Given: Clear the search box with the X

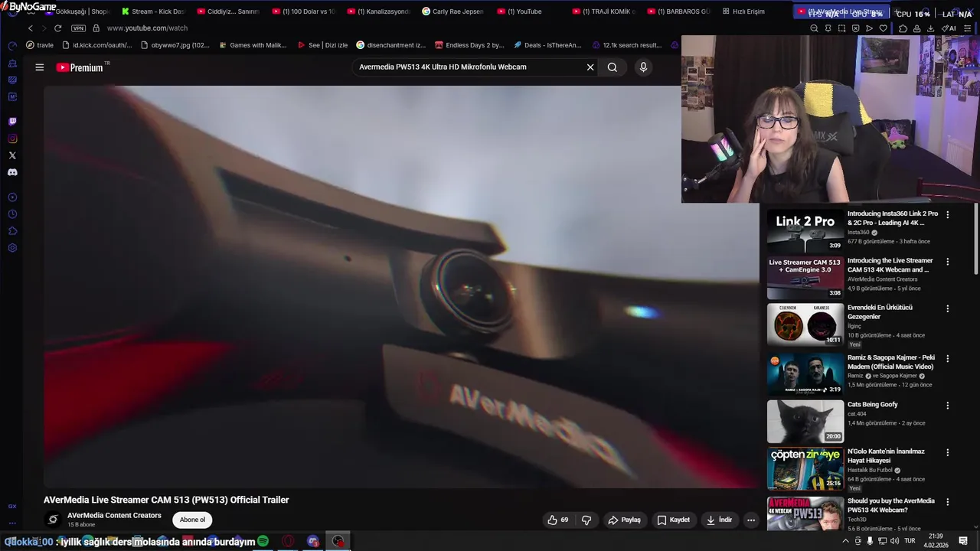Looking at the screenshot, I should tap(590, 67).
